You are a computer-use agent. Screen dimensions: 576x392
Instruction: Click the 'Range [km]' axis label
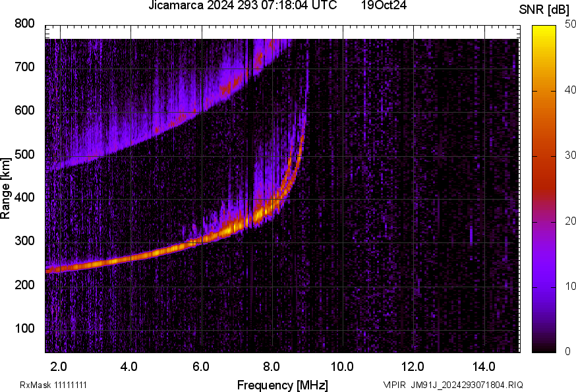(x=5, y=188)
